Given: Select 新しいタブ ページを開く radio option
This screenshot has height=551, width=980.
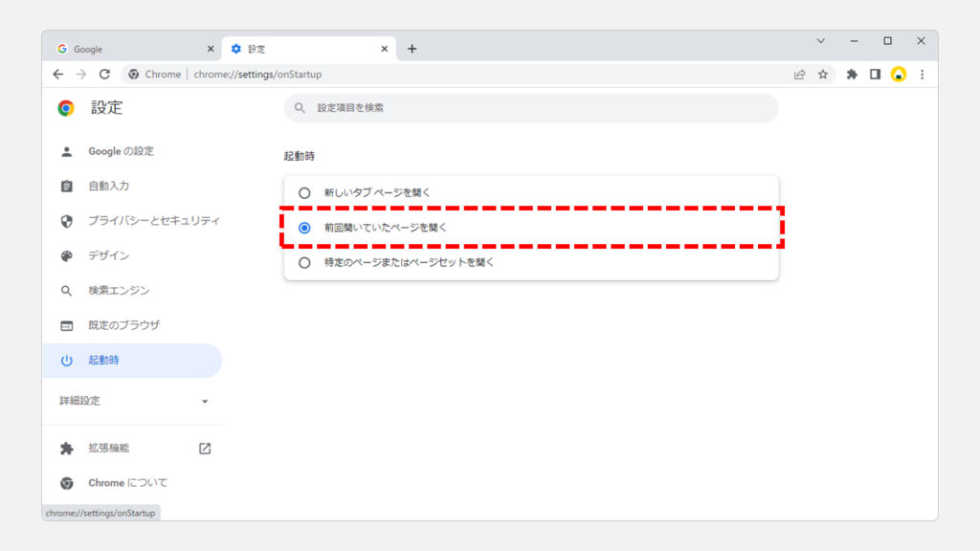Looking at the screenshot, I should (304, 192).
